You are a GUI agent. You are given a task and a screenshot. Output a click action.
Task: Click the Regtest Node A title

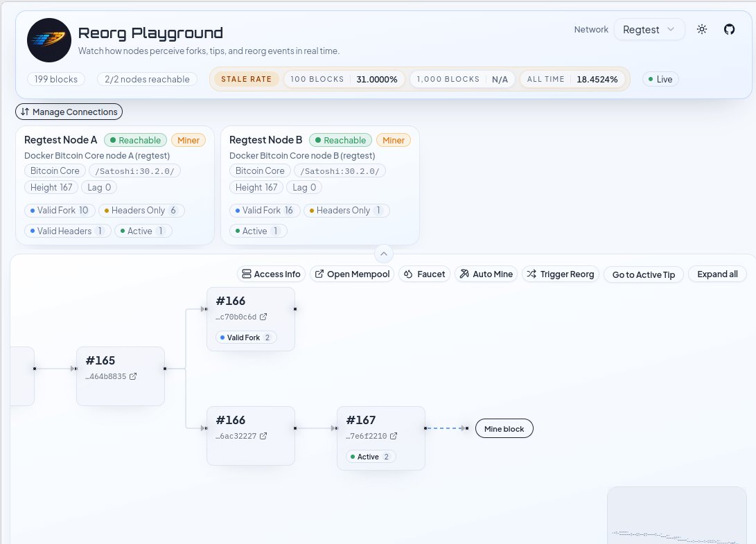61,140
